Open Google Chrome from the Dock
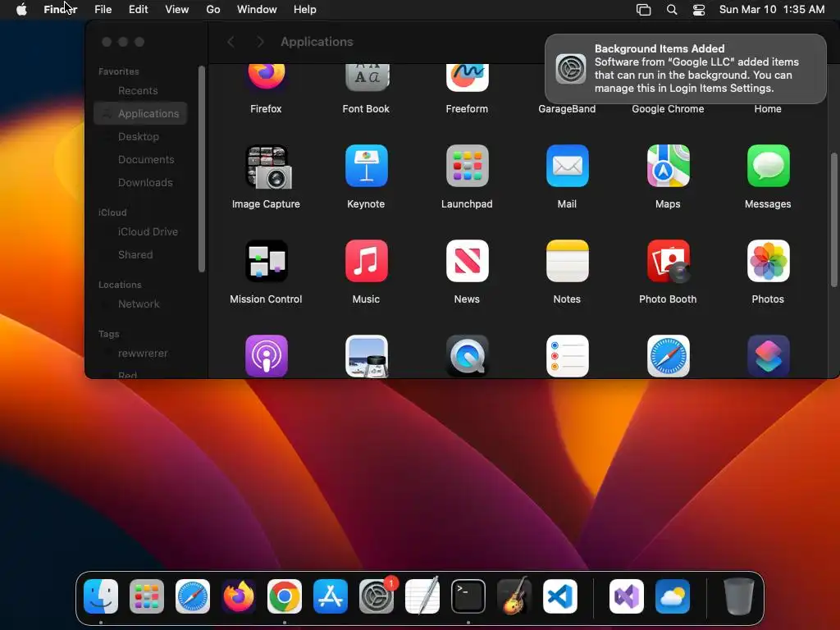840x630 pixels. pyautogui.click(x=285, y=596)
